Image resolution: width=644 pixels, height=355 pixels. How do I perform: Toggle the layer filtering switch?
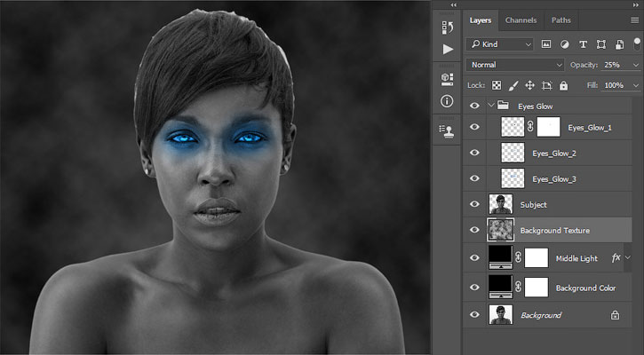click(637, 44)
